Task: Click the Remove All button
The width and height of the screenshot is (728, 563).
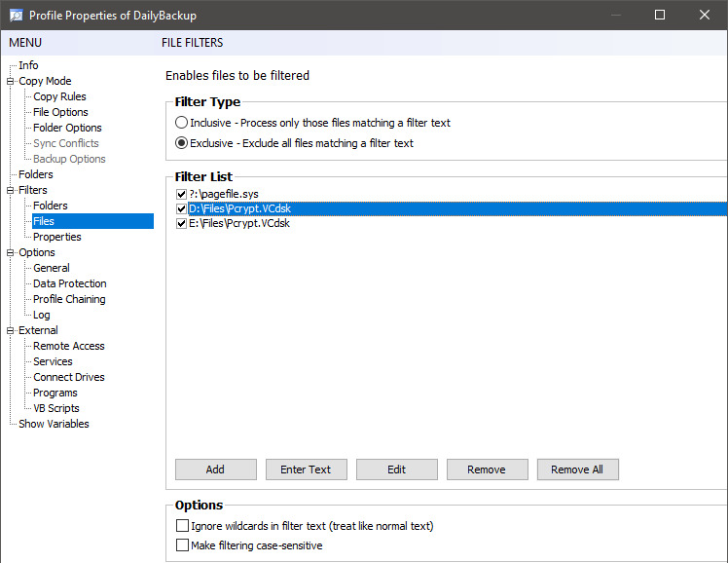Action: pos(577,469)
